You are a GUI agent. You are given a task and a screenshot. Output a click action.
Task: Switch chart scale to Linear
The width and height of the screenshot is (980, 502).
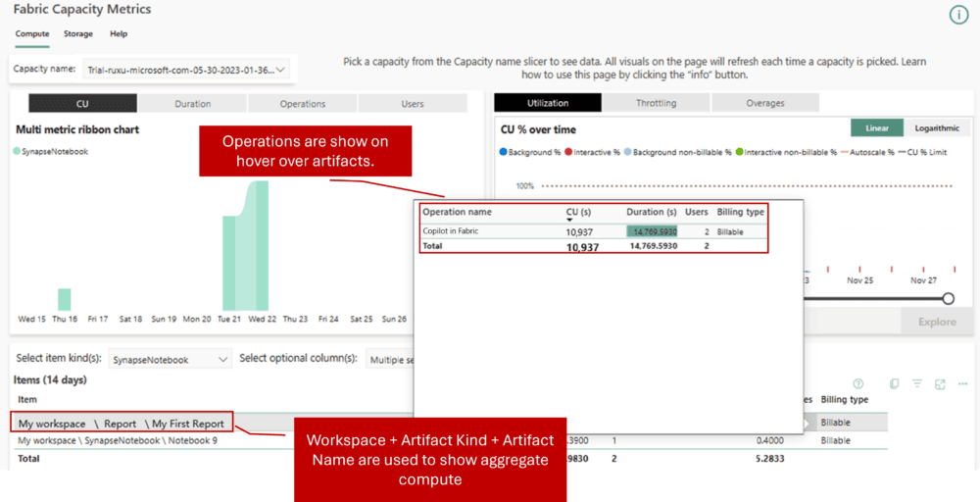pos(877,127)
